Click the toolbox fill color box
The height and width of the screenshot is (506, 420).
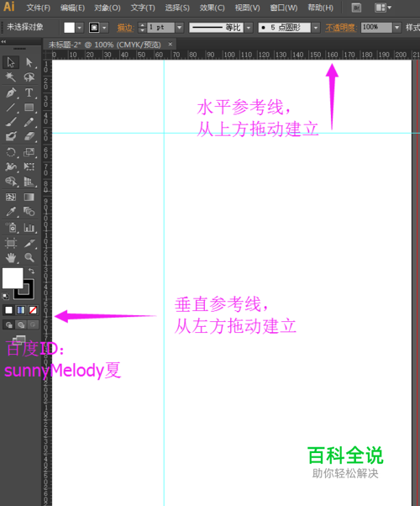pos(13,278)
